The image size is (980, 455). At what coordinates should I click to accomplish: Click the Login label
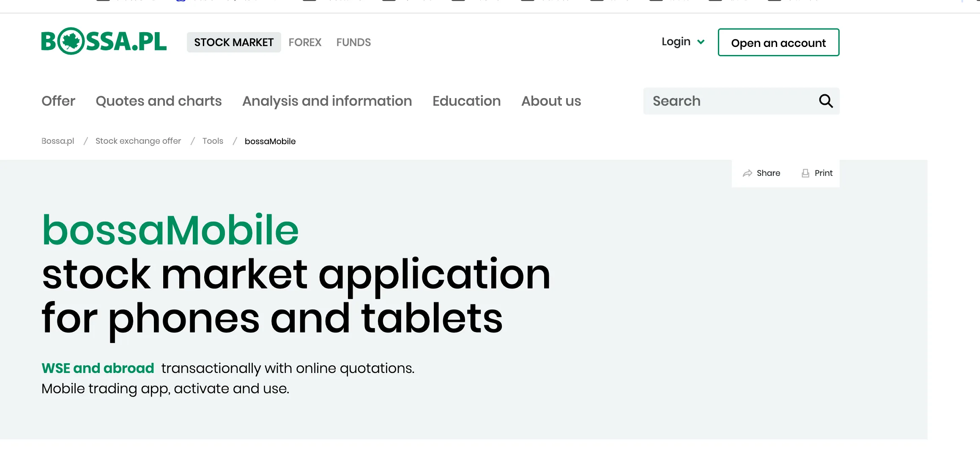pyautogui.click(x=676, y=42)
